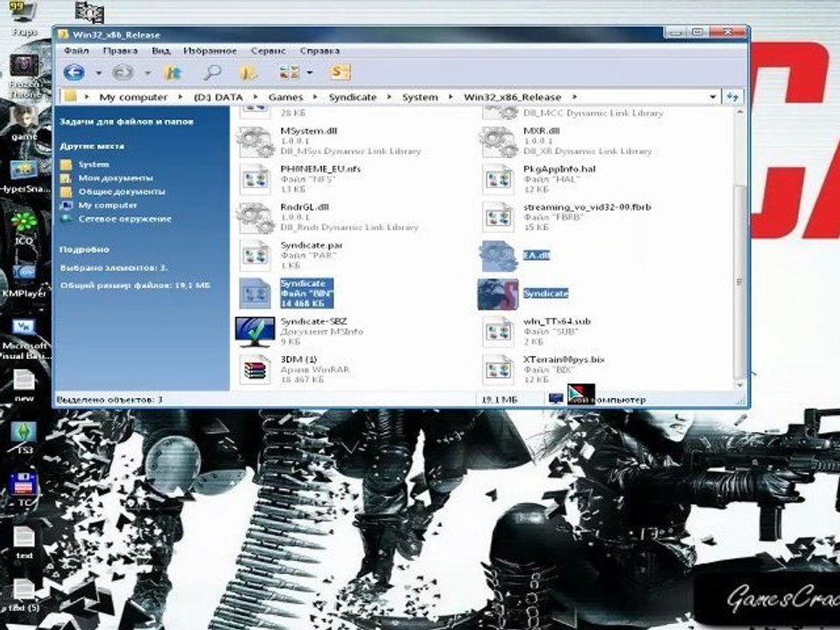Open the Файл menu
This screenshot has width=840, height=630.
tap(76, 51)
